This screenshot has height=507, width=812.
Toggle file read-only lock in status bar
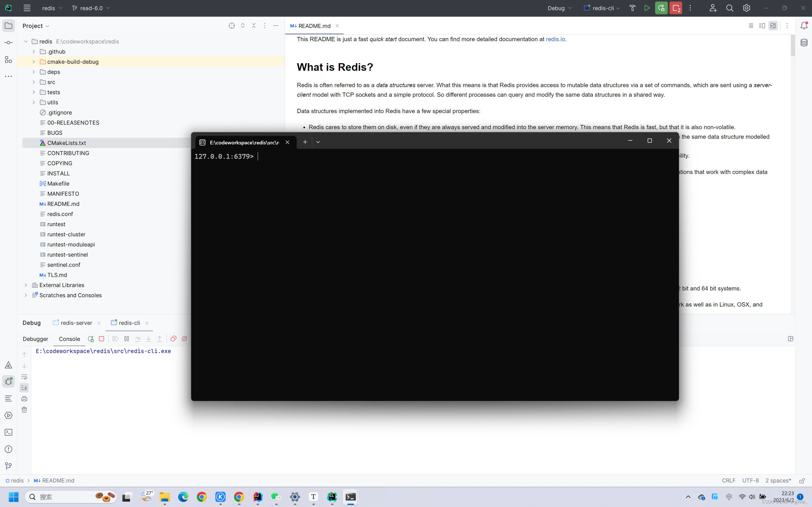click(802, 480)
